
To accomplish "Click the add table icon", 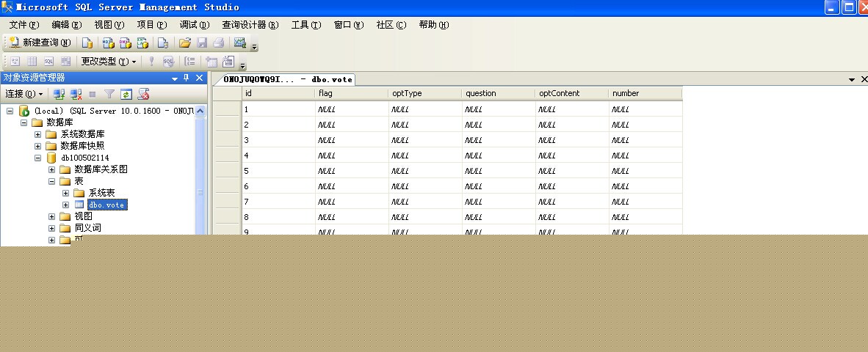I will click(x=211, y=62).
